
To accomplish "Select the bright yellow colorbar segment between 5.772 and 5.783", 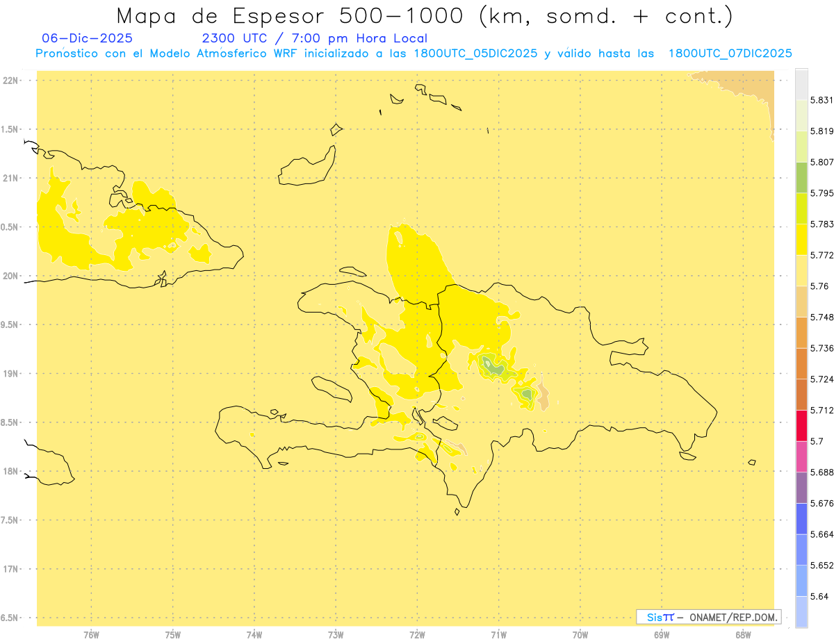I will point(801,239).
